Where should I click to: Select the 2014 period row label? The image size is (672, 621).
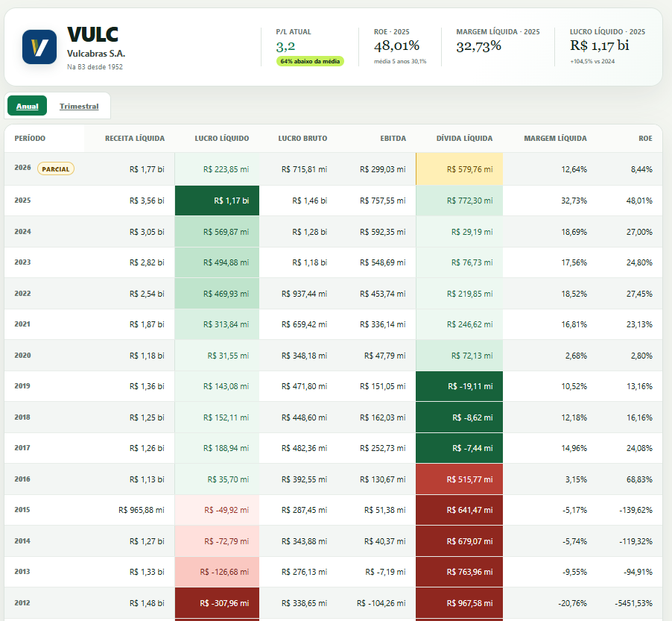22,540
